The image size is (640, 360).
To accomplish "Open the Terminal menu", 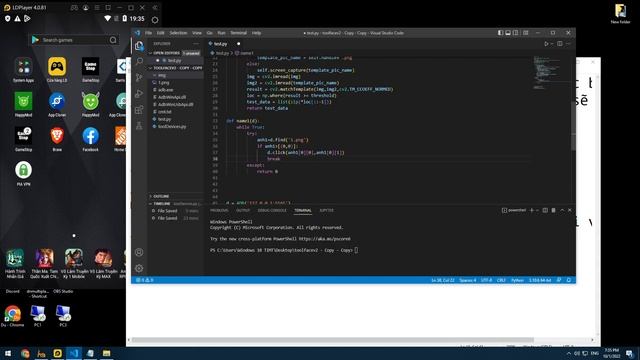I will [238, 33].
